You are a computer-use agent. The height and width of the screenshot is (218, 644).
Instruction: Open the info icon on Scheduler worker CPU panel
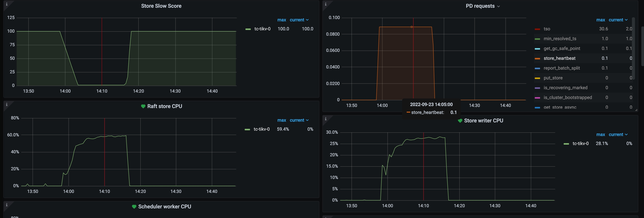[x=6, y=205]
